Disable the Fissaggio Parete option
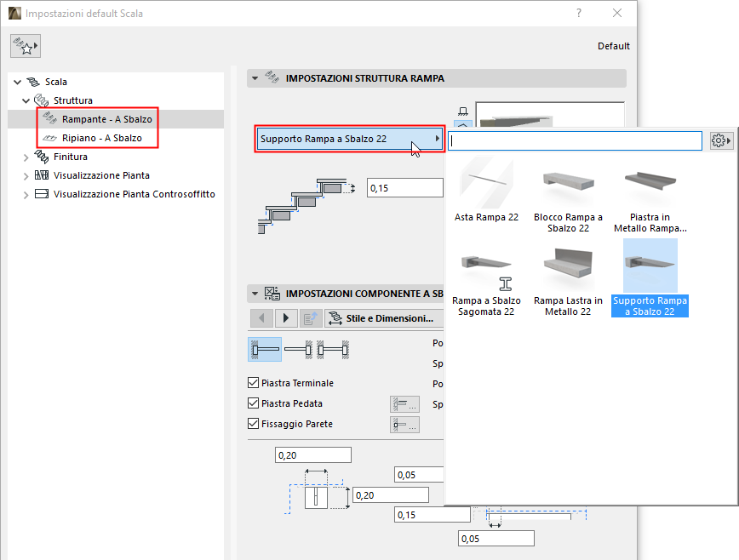The image size is (739, 560). point(253,424)
